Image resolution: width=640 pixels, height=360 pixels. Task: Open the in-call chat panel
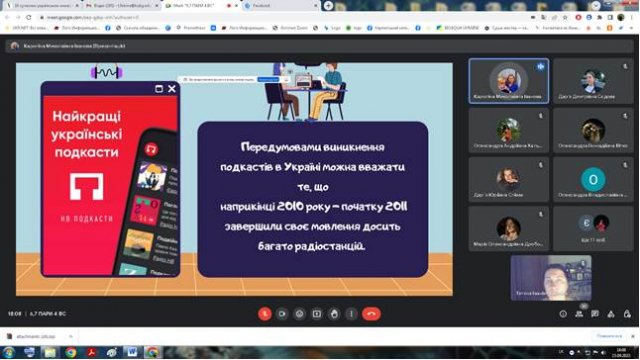click(595, 314)
